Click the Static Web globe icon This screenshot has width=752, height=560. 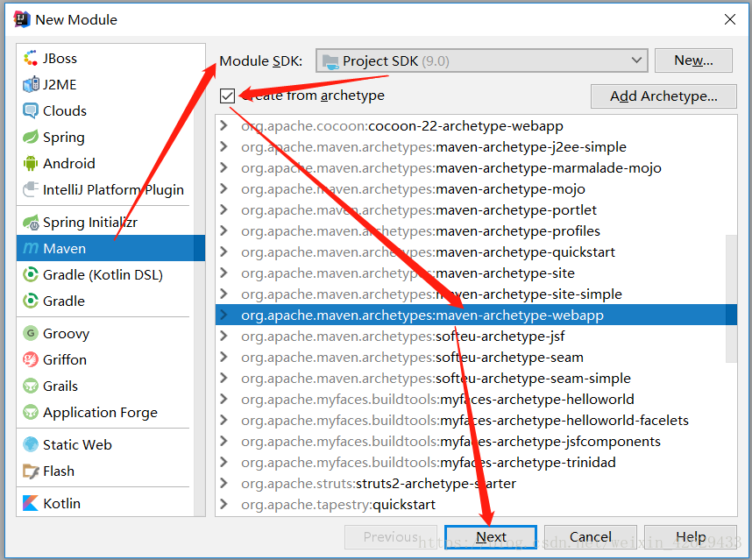click(x=31, y=444)
